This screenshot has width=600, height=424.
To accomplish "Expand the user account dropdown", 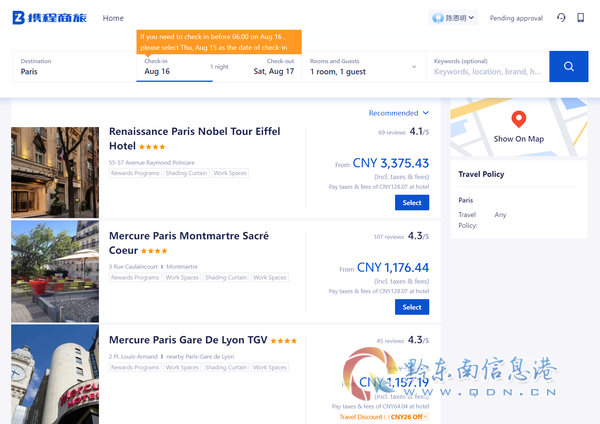I will tap(453, 18).
